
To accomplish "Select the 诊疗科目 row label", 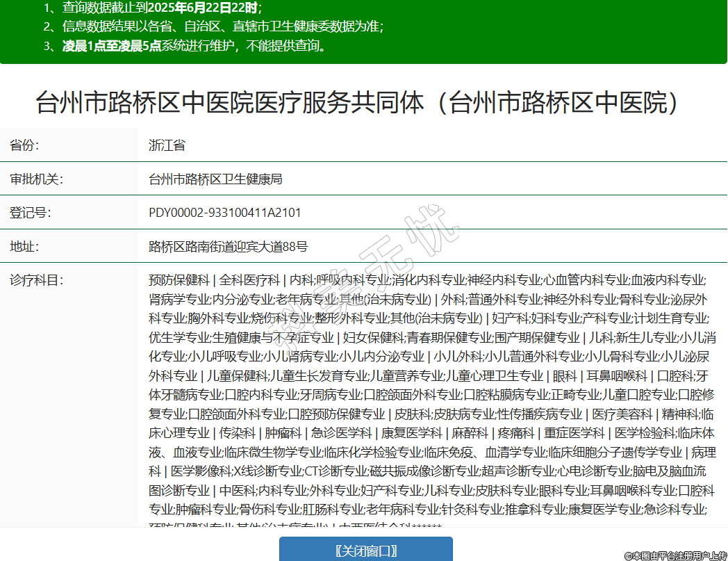I will click(x=36, y=279).
